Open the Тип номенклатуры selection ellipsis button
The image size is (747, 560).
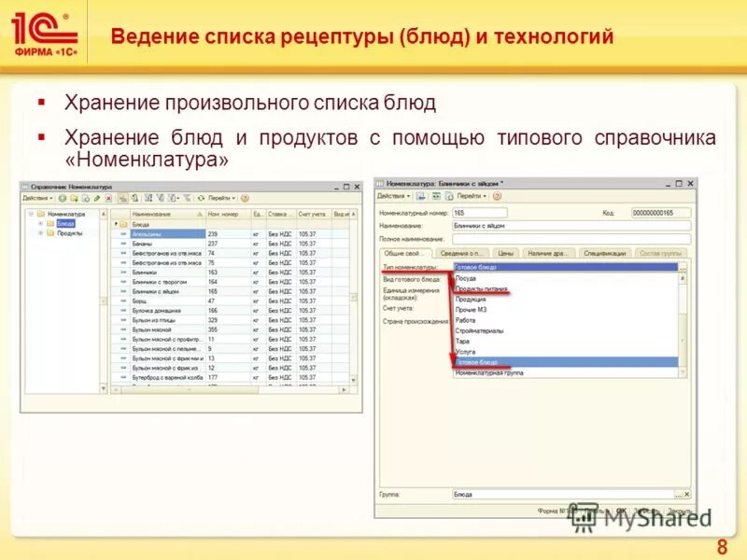coord(683,268)
